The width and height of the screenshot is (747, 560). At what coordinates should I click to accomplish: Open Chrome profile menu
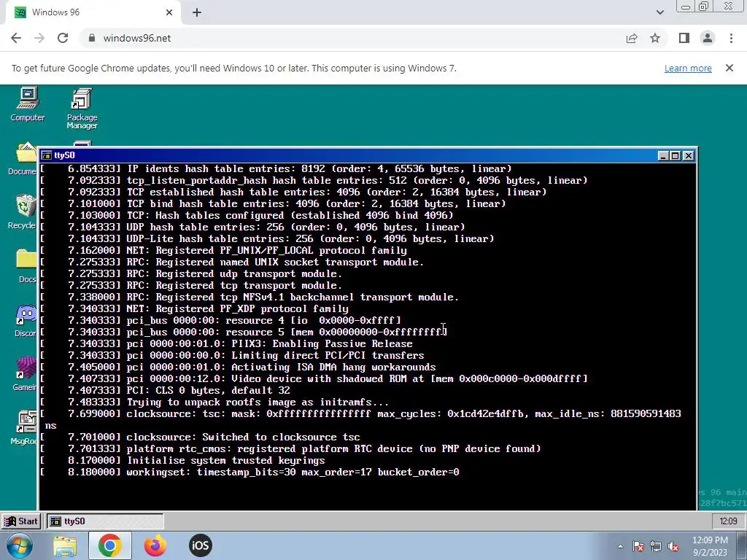(x=708, y=38)
